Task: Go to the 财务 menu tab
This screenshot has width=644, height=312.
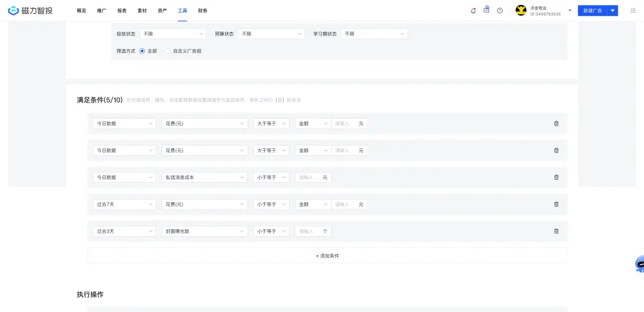Action: click(x=203, y=11)
